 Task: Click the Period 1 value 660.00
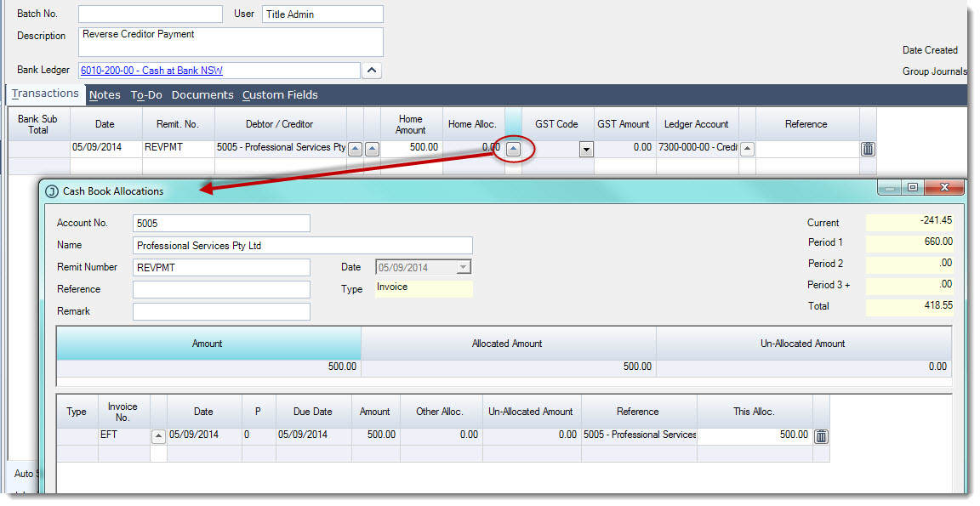click(909, 242)
